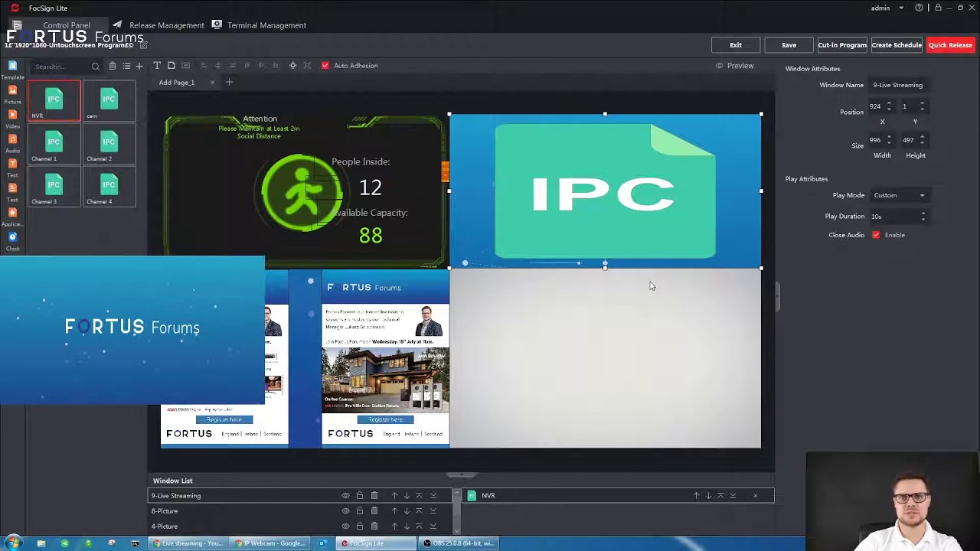Viewport: 980px width, 551px height.
Task: Click the lock icon in title bar
Action: click(938, 8)
